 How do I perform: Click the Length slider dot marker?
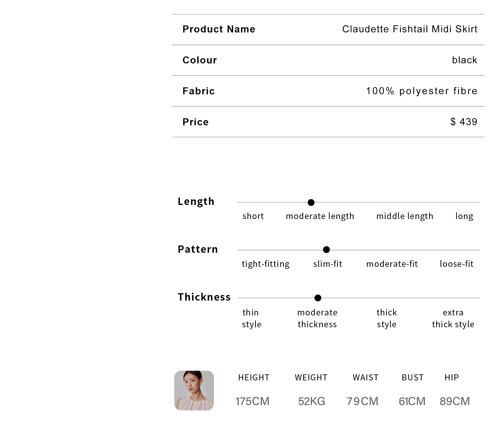point(311,202)
